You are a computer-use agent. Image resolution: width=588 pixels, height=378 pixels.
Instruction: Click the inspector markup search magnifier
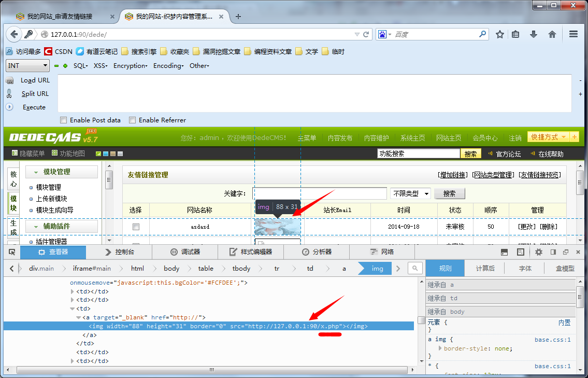[x=415, y=269]
